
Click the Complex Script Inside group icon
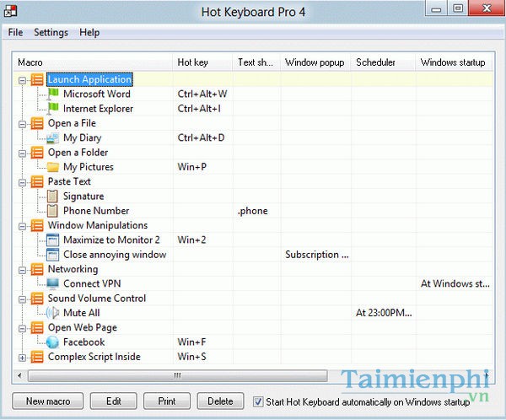click(37, 357)
